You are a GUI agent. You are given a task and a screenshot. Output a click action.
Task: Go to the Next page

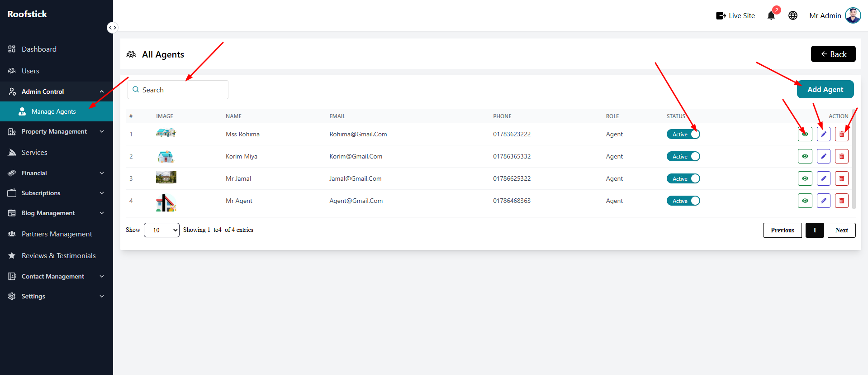click(x=841, y=230)
